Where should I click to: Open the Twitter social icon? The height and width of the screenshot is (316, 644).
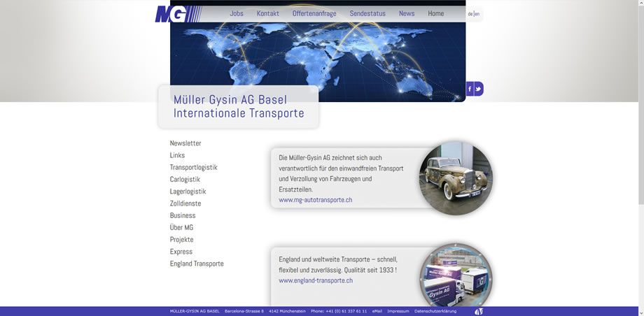click(x=479, y=89)
